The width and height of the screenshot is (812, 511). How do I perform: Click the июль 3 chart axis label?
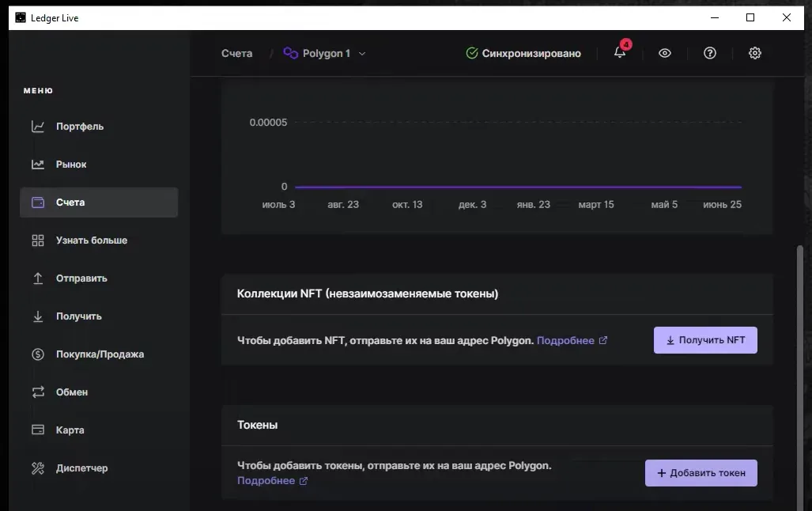[278, 205]
